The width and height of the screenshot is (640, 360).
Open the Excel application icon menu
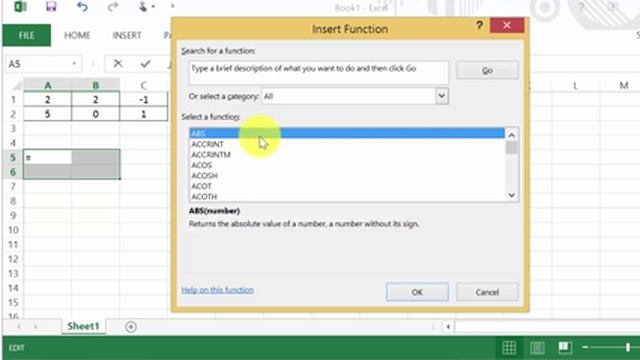tap(20, 7)
